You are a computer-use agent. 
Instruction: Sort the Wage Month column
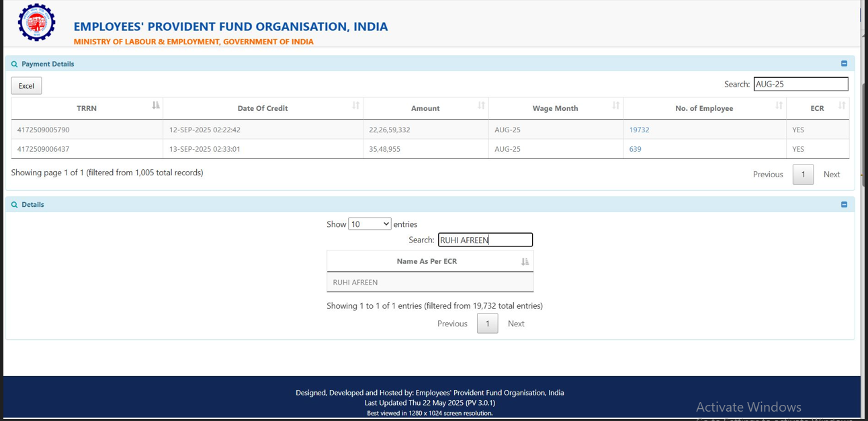[x=615, y=105]
